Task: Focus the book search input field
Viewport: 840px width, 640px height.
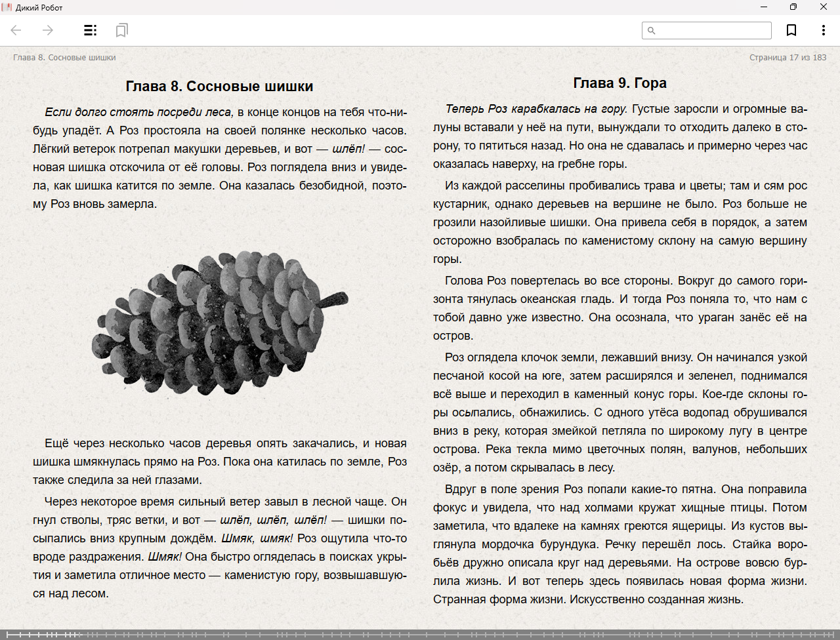Action: (712, 30)
